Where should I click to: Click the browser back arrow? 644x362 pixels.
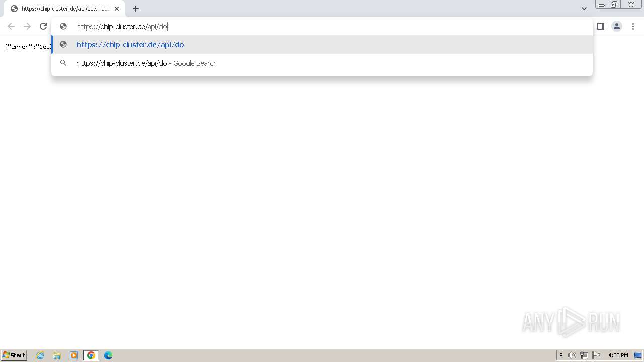pyautogui.click(x=11, y=26)
